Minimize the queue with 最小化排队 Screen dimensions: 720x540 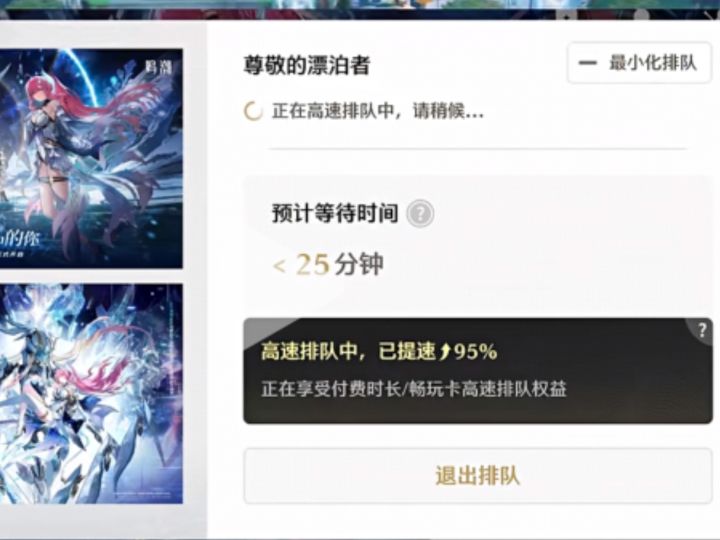[639, 63]
